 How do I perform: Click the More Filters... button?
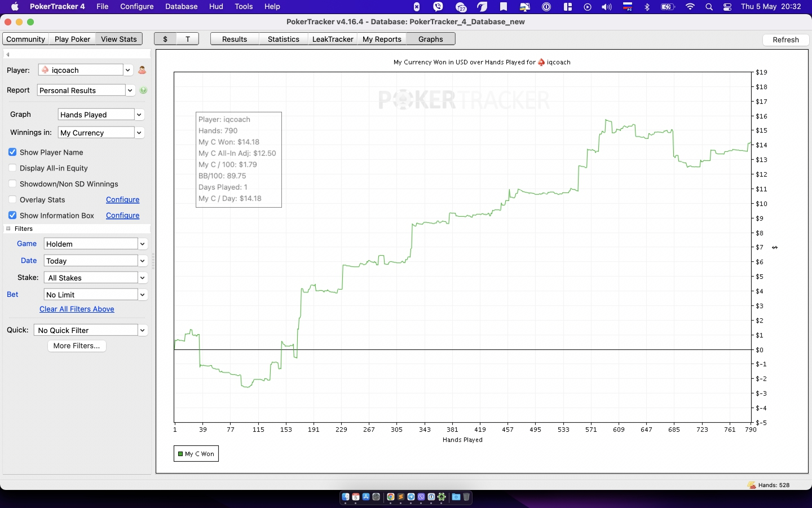(x=77, y=345)
